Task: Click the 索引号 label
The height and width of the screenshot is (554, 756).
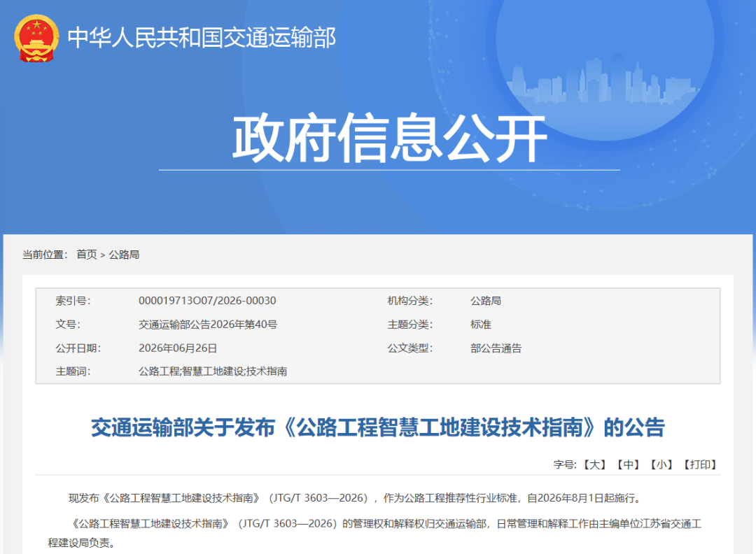Action: [73, 301]
